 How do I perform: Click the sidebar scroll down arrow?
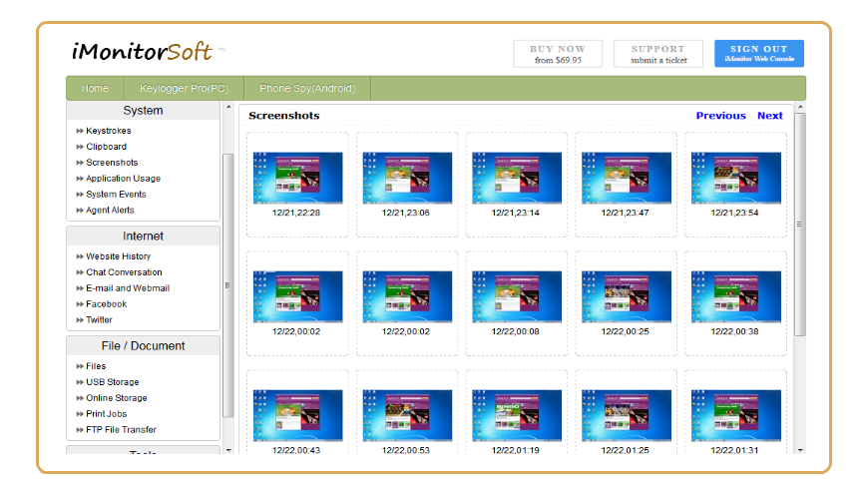[228, 450]
